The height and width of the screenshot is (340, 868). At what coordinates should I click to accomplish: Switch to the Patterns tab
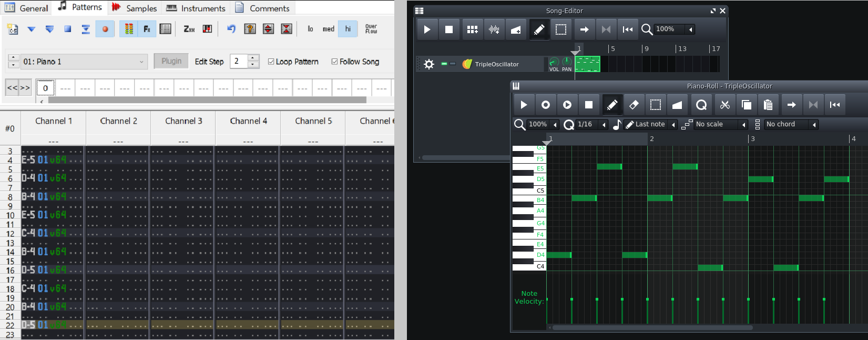click(80, 7)
